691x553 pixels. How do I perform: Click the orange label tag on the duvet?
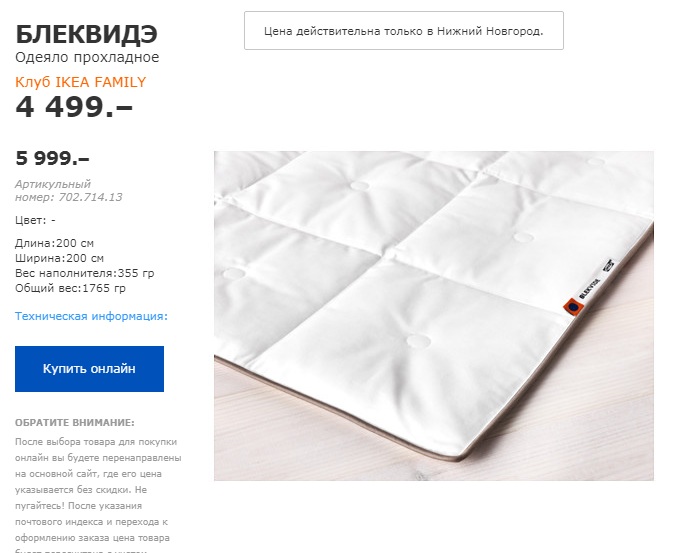pos(573,307)
